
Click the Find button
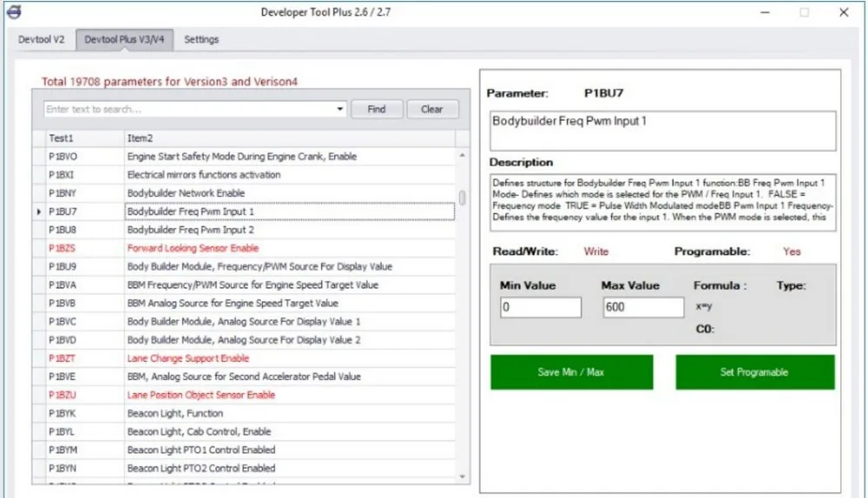[377, 109]
